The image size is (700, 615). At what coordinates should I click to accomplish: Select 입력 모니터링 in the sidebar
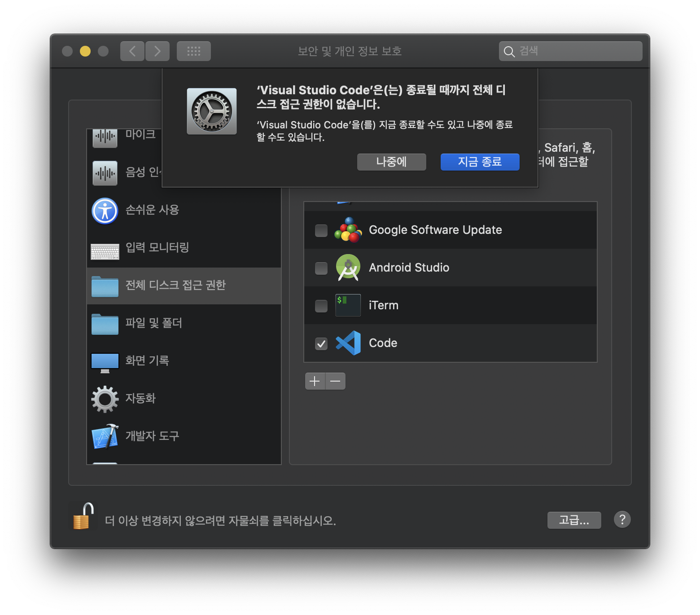[184, 248]
